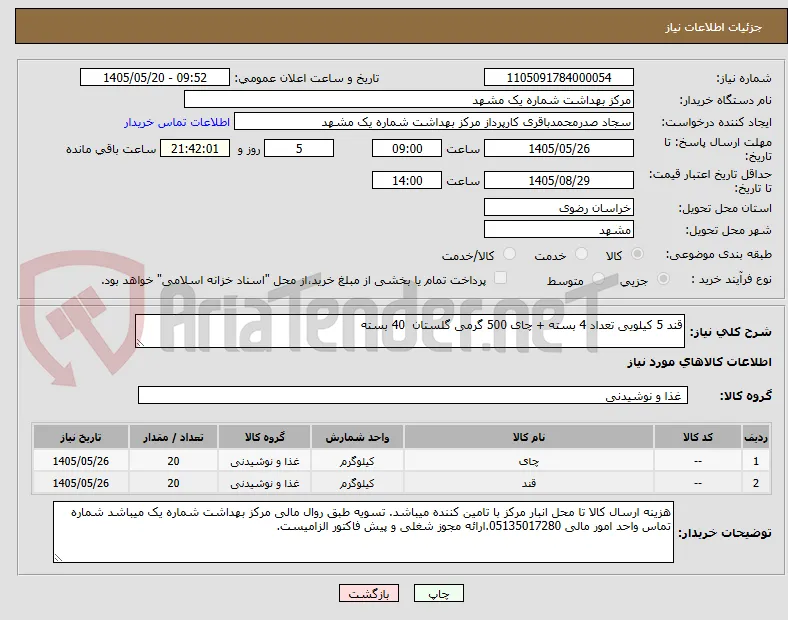
Task: Click the نام کالا column header
Action: pos(529,437)
